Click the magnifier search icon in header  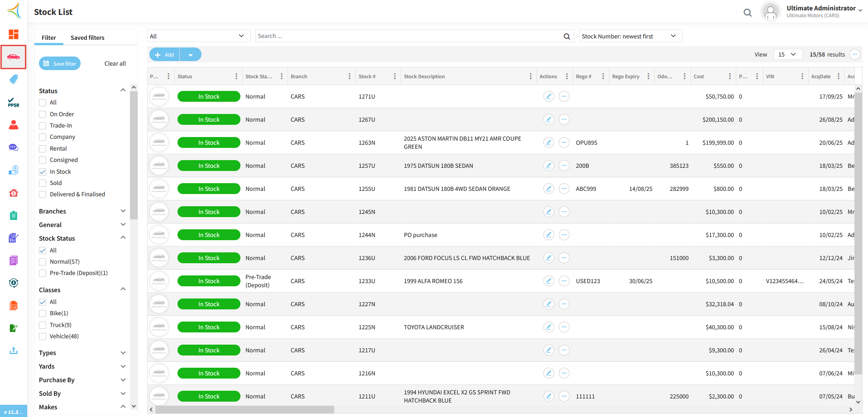(748, 13)
